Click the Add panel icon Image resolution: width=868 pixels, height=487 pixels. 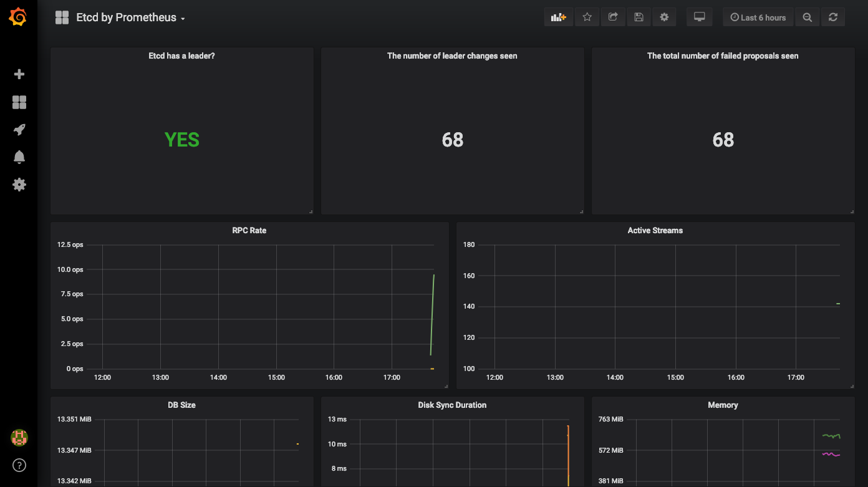558,17
